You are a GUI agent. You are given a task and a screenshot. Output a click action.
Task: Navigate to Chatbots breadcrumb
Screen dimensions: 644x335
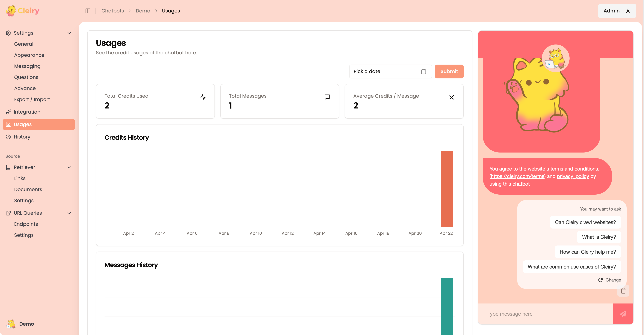[x=113, y=11]
